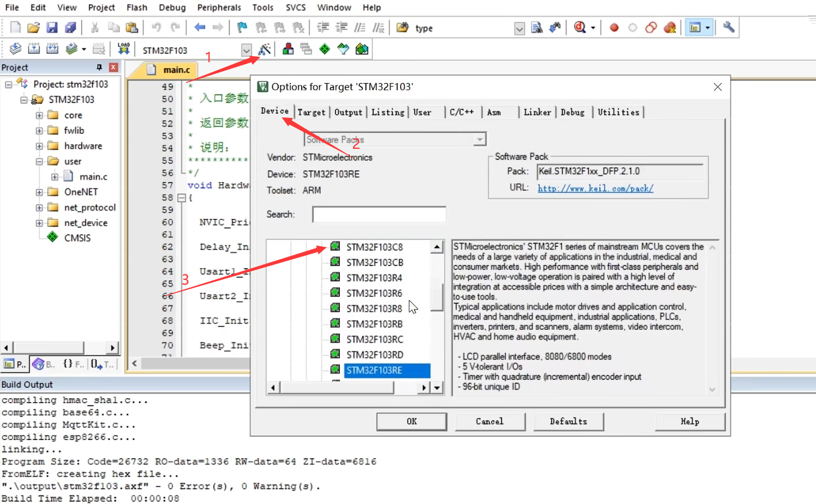Download code to flash with LOAD icon
The height and width of the screenshot is (504, 816).
(x=123, y=50)
